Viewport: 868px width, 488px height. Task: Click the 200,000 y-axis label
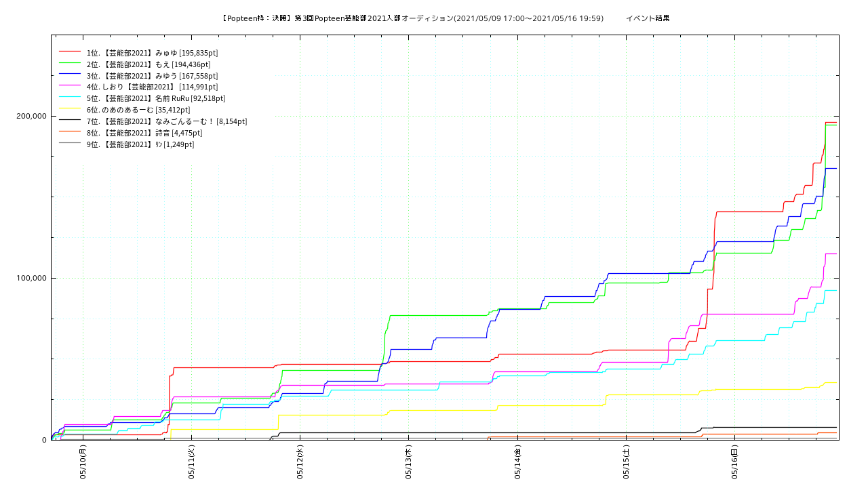pos(31,116)
